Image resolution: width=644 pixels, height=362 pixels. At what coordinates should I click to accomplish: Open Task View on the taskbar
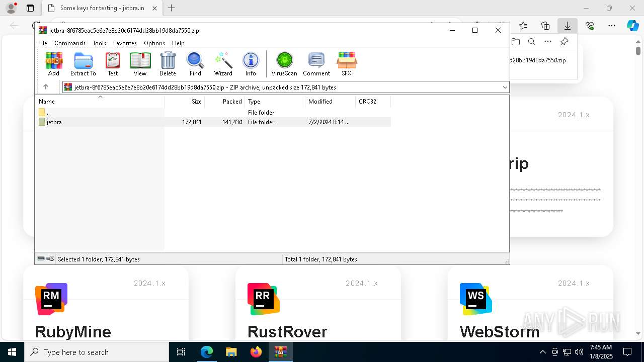click(182, 352)
